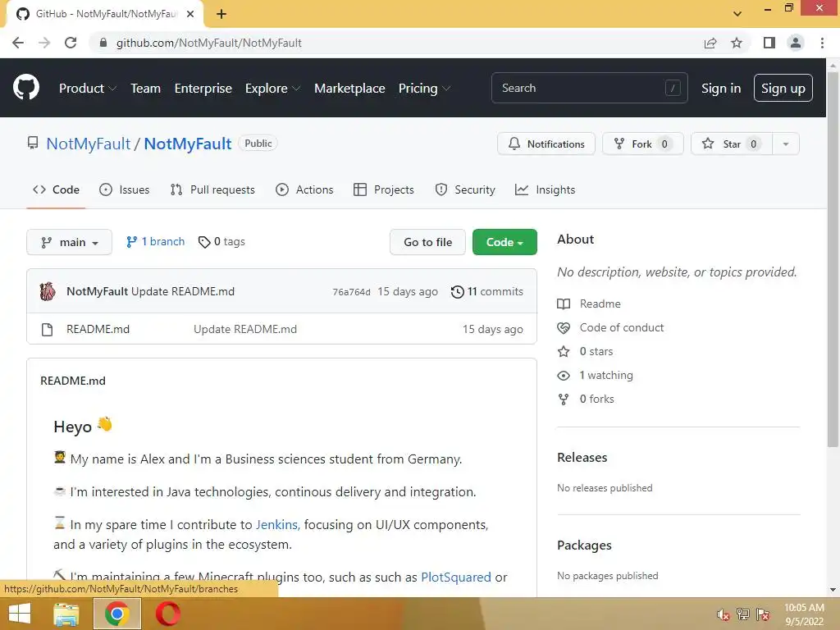840x630 pixels.
Task: Open the main branch selector dropdown
Action: tap(69, 242)
